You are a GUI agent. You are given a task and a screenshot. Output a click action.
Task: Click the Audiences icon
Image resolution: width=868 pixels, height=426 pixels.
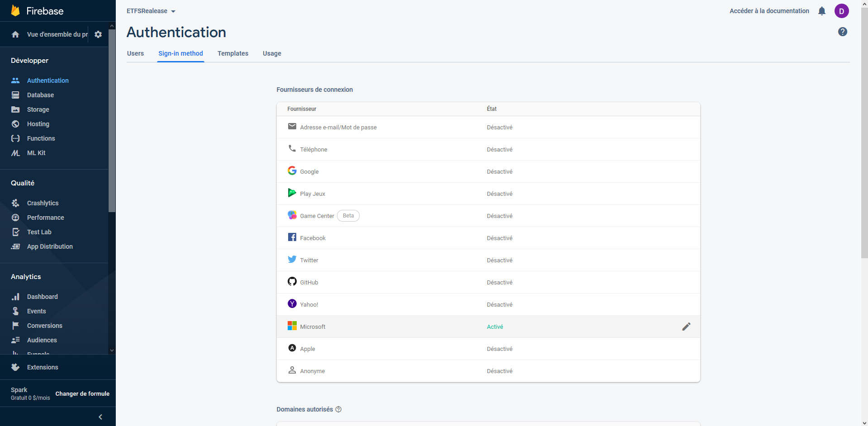point(15,340)
